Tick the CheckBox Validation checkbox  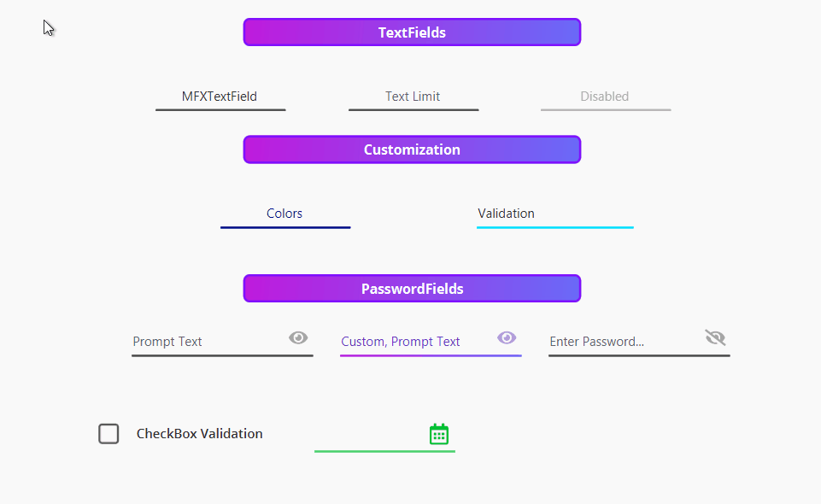click(108, 434)
